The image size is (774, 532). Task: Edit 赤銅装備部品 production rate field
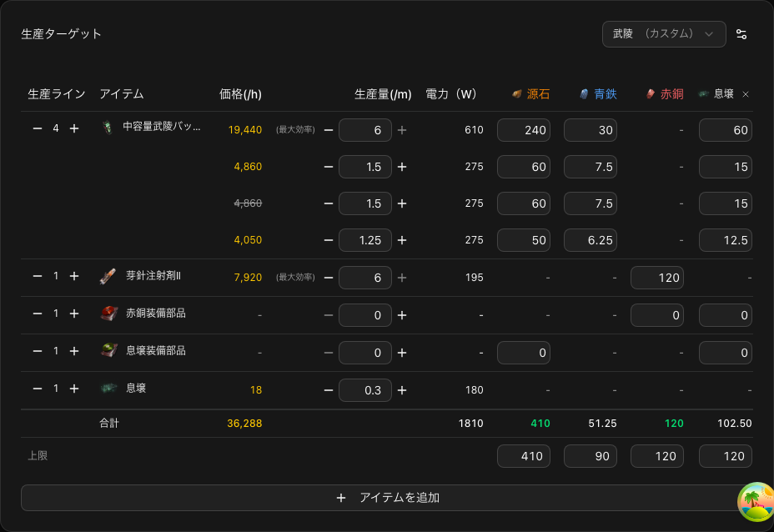(365, 315)
